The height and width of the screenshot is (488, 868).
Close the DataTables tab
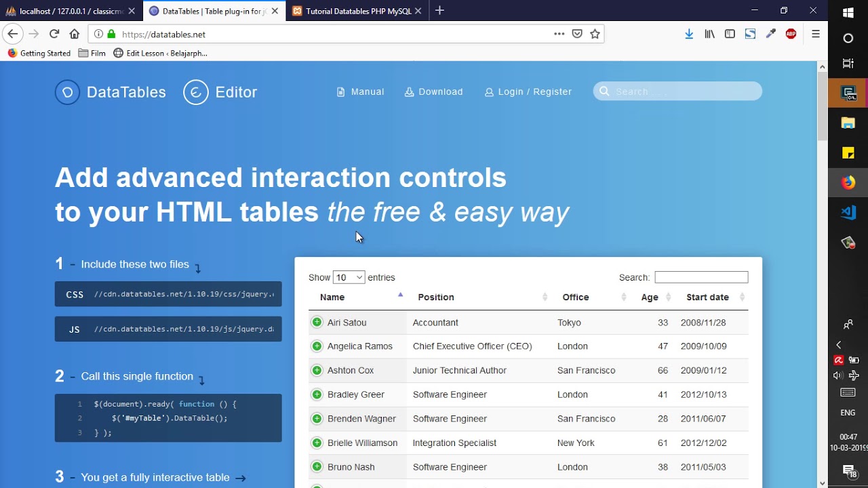[275, 11]
